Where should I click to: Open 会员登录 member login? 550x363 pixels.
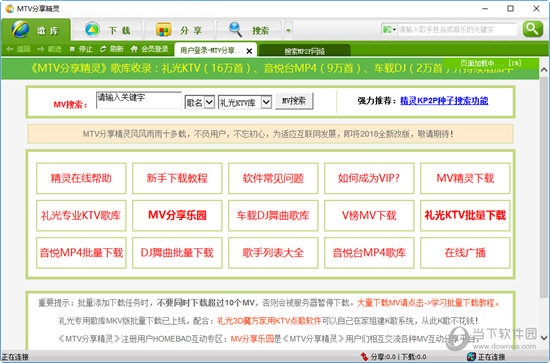pyautogui.click(x=149, y=49)
